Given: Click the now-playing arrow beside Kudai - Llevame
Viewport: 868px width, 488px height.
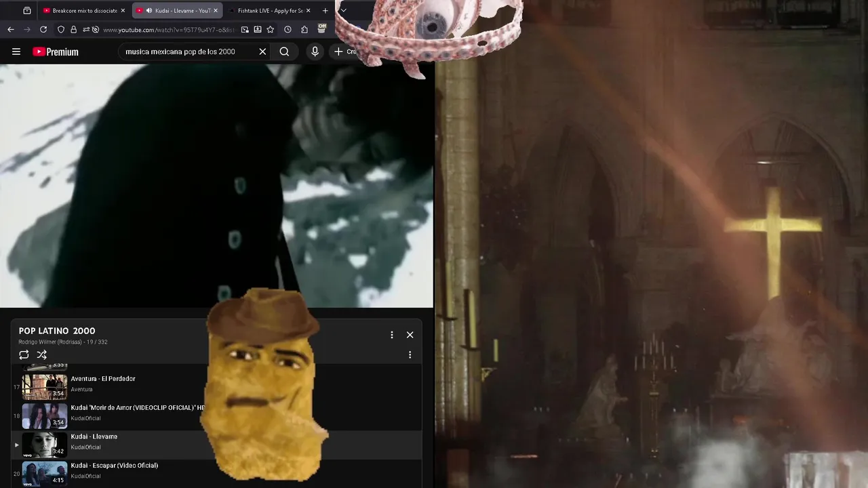Looking at the screenshot, I should [x=16, y=445].
